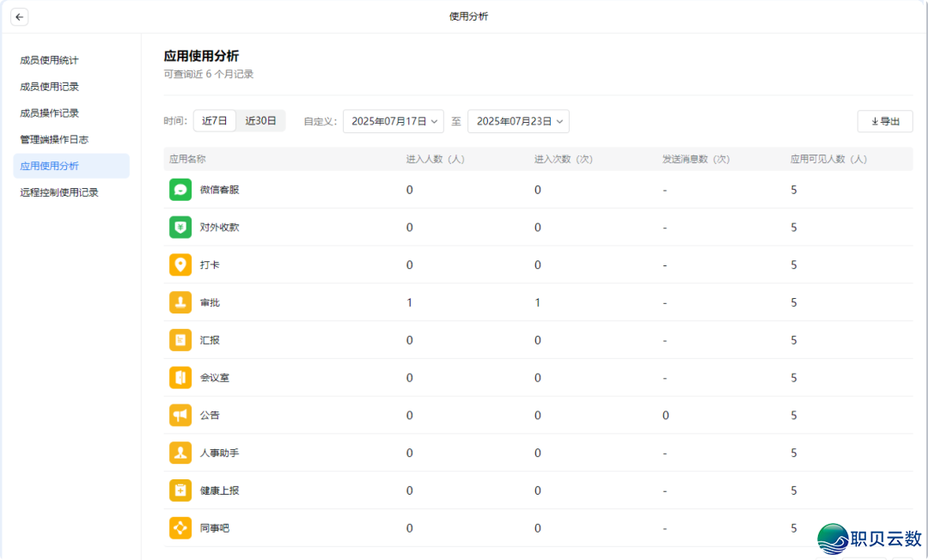This screenshot has width=928, height=560.
Task: Go to 成员操作记录 in sidebar
Action: click(x=50, y=113)
